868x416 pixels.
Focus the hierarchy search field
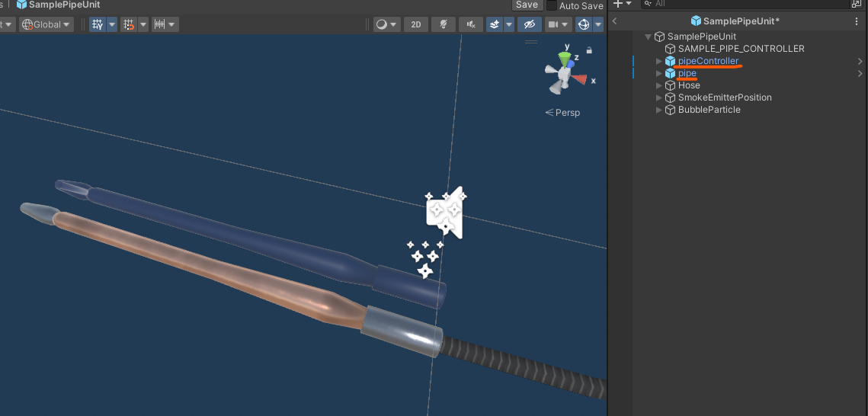pos(747,3)
